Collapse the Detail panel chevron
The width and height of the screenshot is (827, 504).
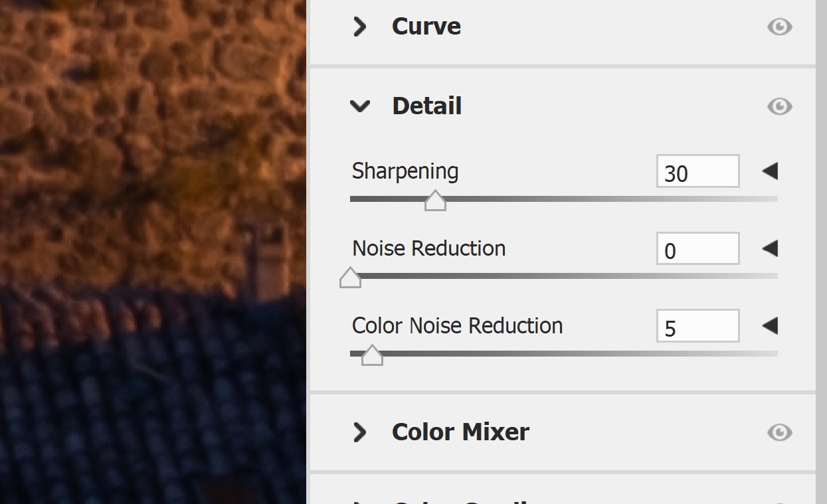[359, 106]
